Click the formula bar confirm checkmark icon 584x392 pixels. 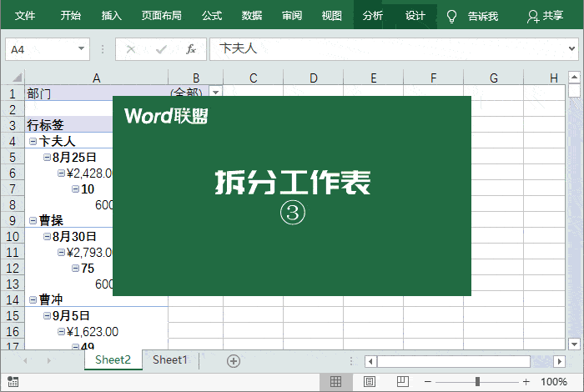tap(161, 49)
